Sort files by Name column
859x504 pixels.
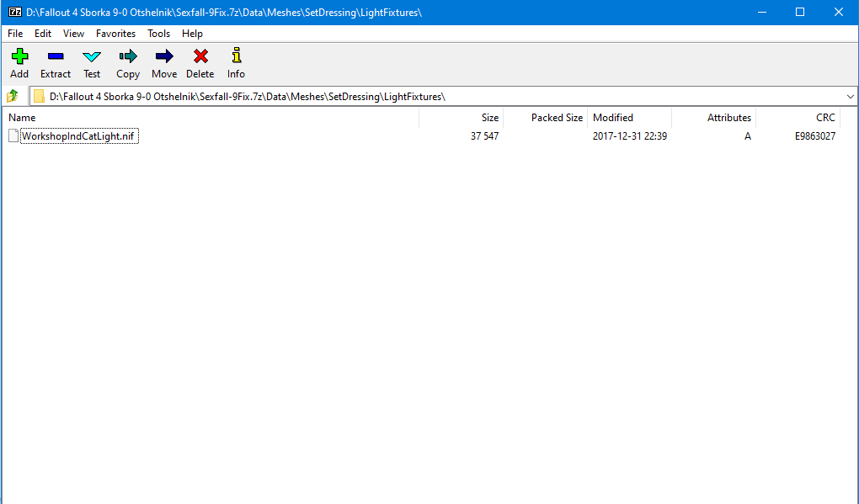(211, 118)
